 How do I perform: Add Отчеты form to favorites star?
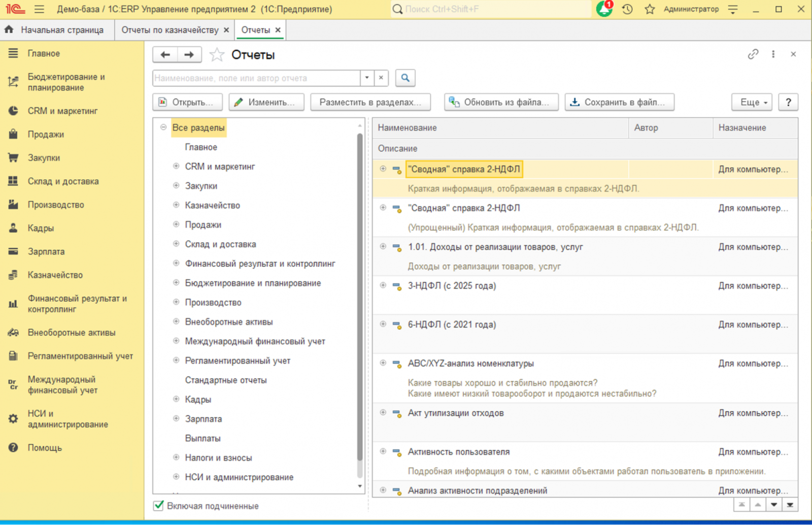(217, 54)
